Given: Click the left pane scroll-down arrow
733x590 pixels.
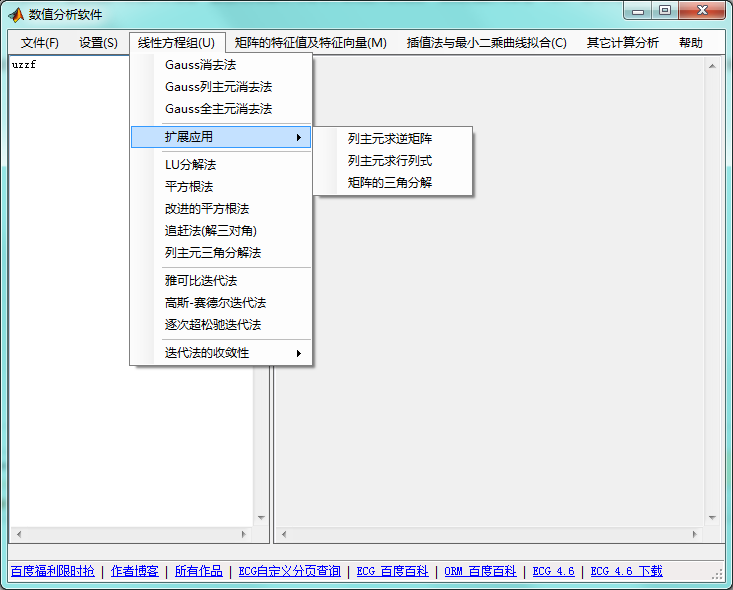Looking at the screenshot, I should [x=261, y=518].
